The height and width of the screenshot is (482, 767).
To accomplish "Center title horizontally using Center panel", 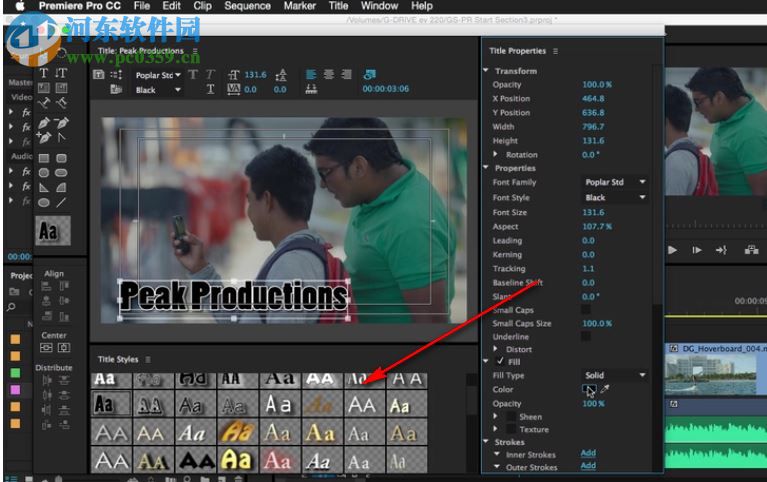I will click(46, 347).
